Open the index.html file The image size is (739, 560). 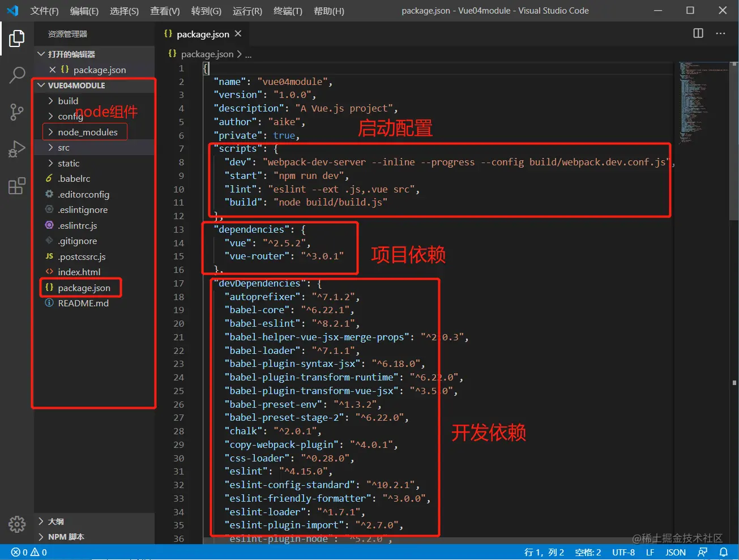pyautogui.click(x=94, y=272)
